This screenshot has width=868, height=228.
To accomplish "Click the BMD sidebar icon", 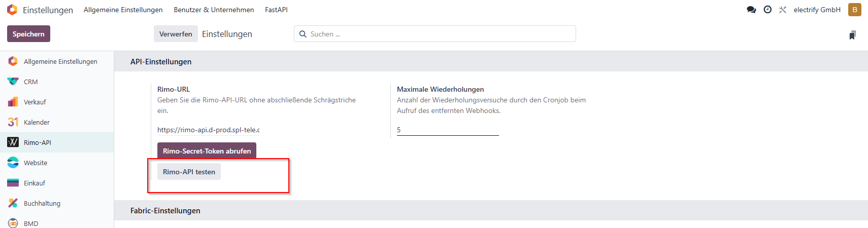I will 13,223.
